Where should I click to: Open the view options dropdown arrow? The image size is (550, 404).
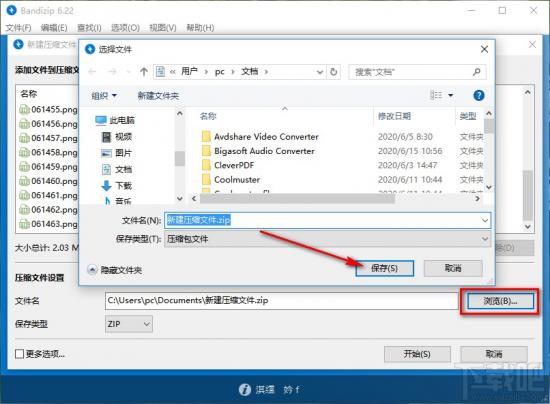(451, 95)
